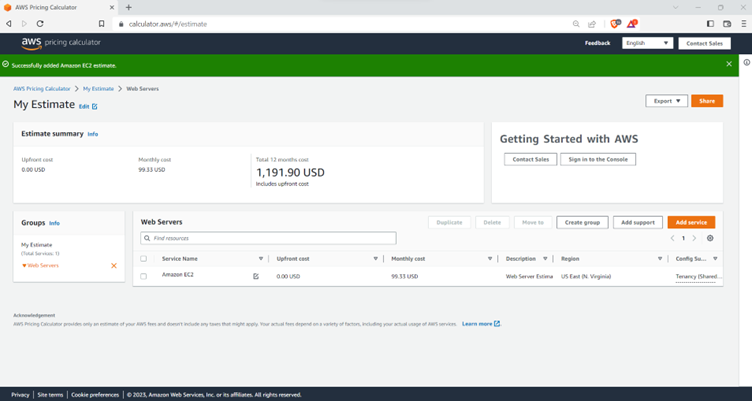Collapse the Web Servers group tree item
The height and width of the screenshot is (401, 752).
pos(24,266)
